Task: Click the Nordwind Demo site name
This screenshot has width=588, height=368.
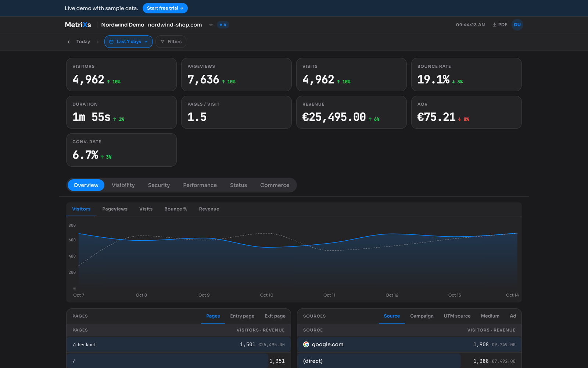Action: (x=123, y=25)
